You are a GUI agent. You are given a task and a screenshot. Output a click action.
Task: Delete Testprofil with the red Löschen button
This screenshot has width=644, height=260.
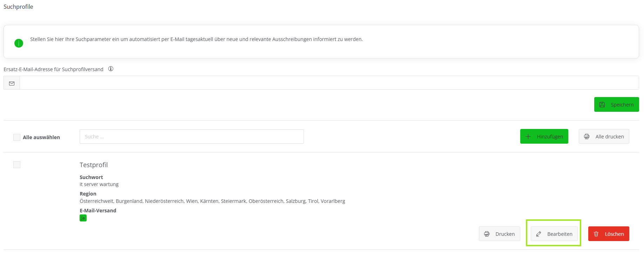point(609,234)
